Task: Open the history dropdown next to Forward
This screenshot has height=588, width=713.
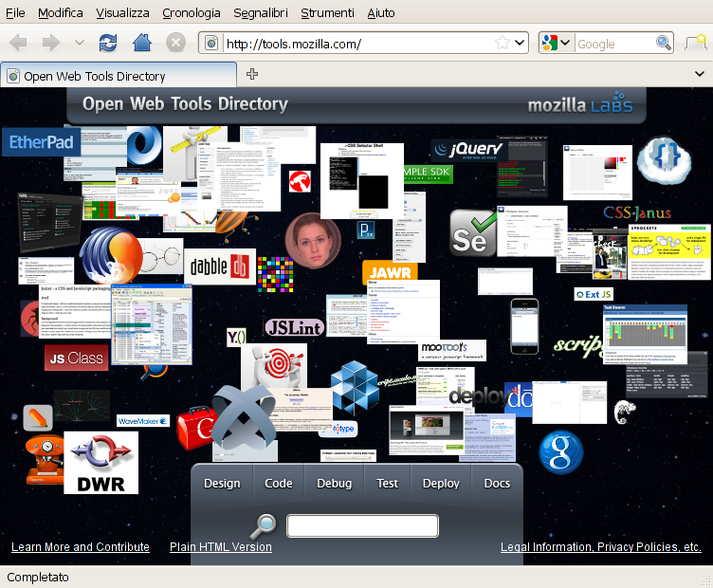Action: (79, 44)
